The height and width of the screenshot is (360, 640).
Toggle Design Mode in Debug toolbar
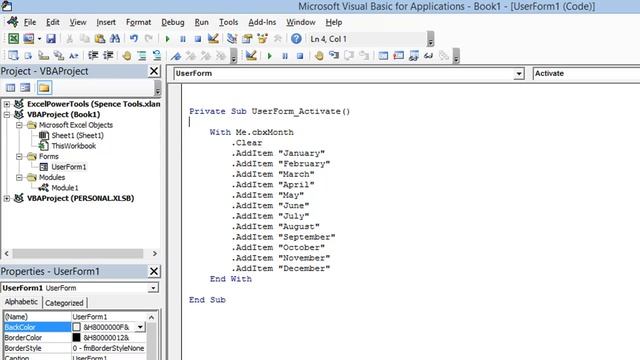tap(251, 56)
